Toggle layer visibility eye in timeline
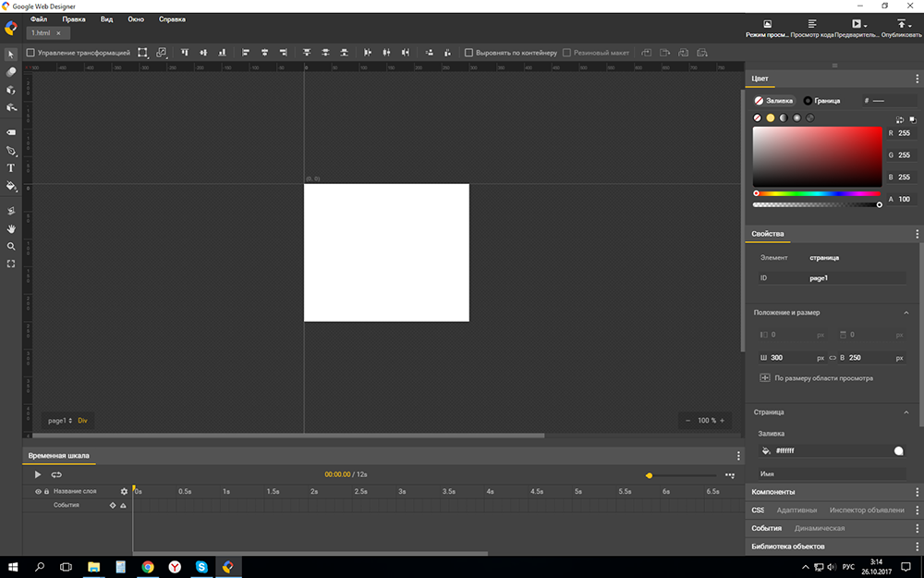Image resolution: width=924 pixels, height=578 pixels. pyautogui.click(x=38, y=492)
